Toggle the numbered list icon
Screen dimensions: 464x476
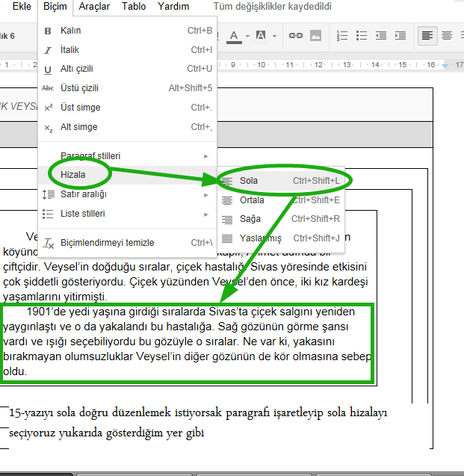[x=342, y=36]
